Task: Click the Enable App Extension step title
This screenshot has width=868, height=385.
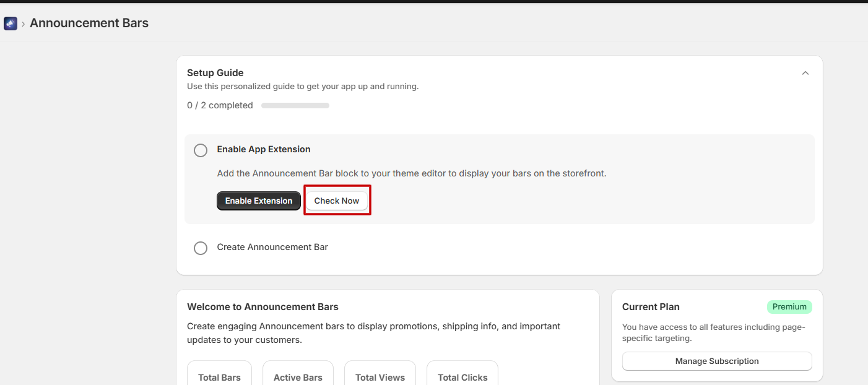Action: (264, 149)
